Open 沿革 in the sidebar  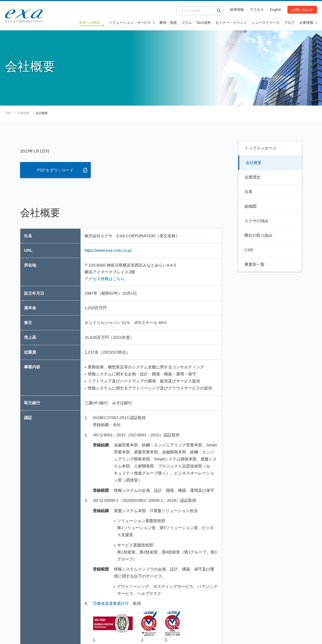pos(270,192)
